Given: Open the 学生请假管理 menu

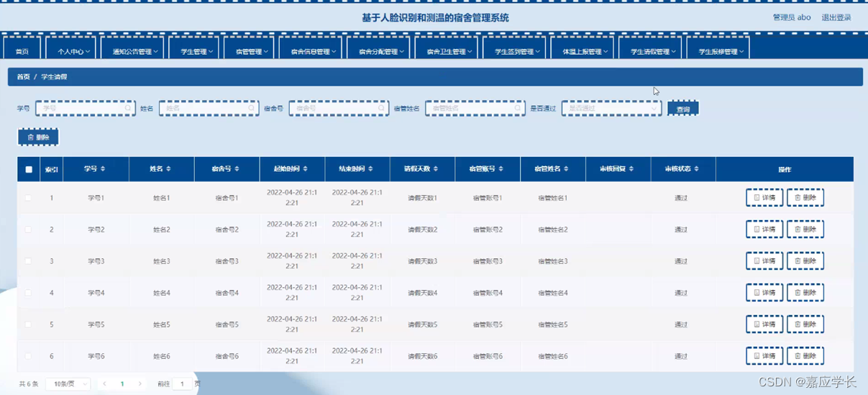Looking at the screenshot, I should 651,50.
